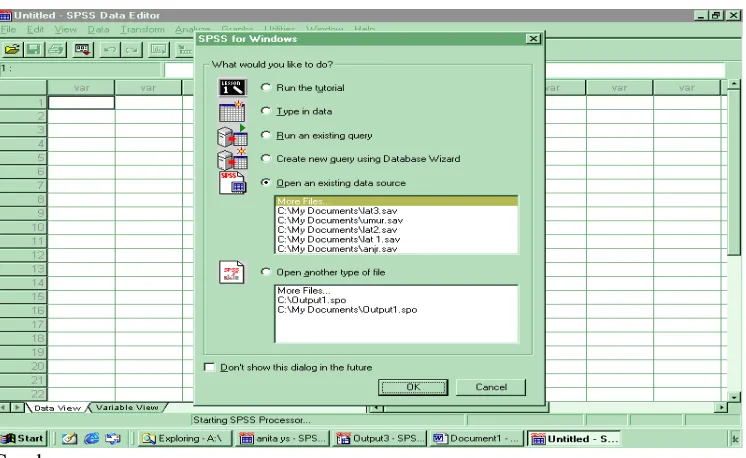746x458 pixels.
Task: Select Create new query using Database Wizard
Action: 266,158
